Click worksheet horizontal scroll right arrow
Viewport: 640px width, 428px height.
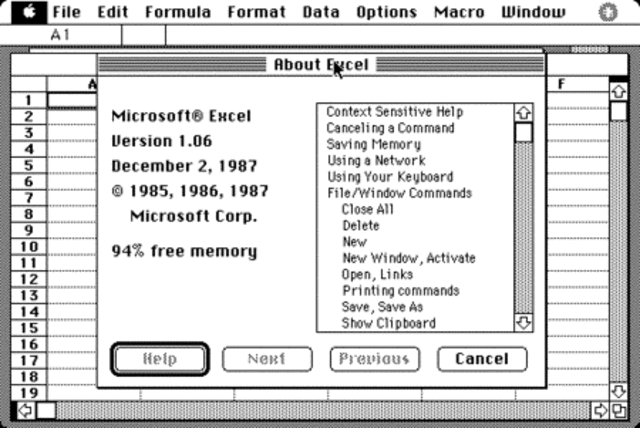pos(600,410)
